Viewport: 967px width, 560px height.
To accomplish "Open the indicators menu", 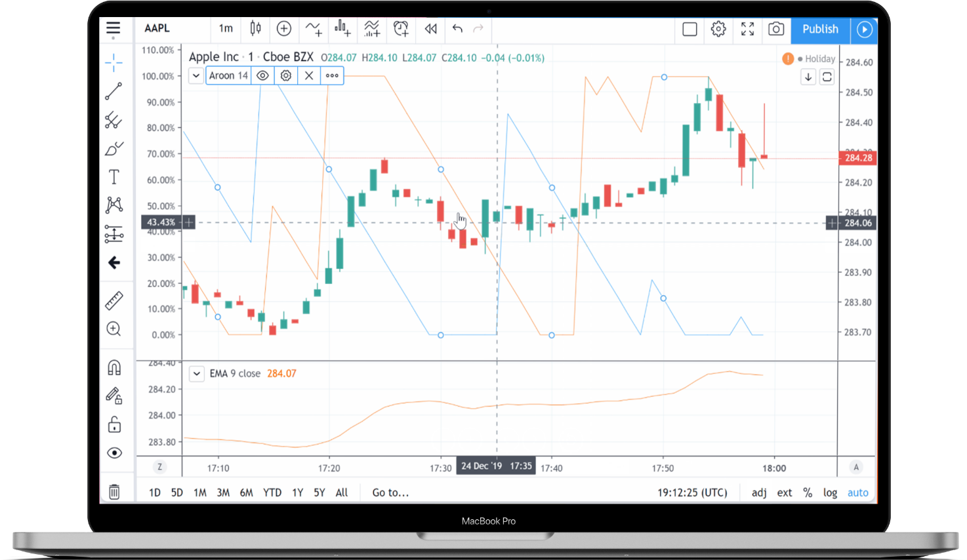I will pyautogui.click(x=313, y=28).
